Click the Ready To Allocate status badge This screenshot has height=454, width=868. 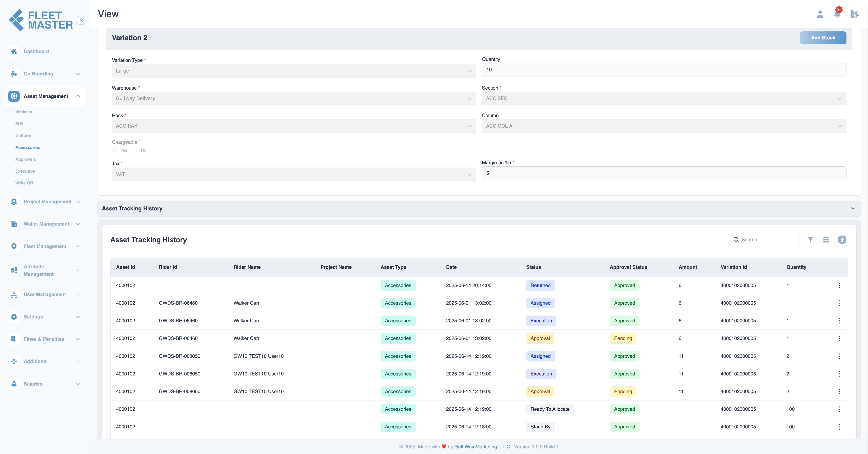(550, 409)
